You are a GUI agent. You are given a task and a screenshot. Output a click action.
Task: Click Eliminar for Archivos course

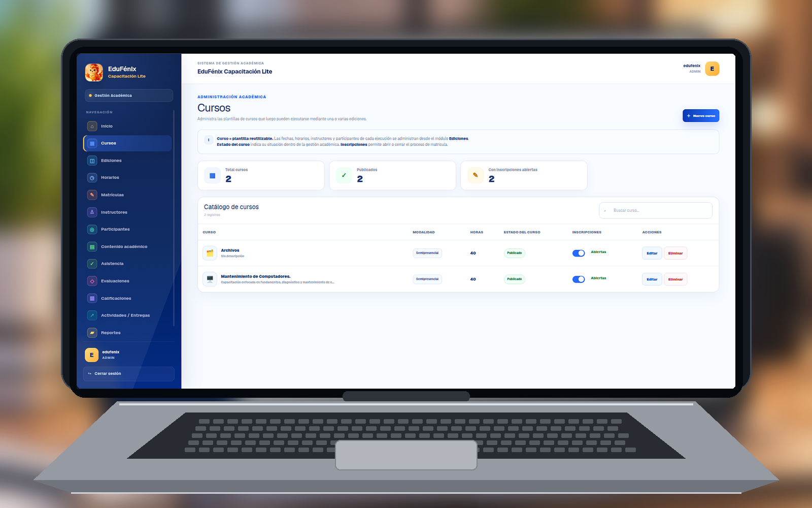coord(675,253)
